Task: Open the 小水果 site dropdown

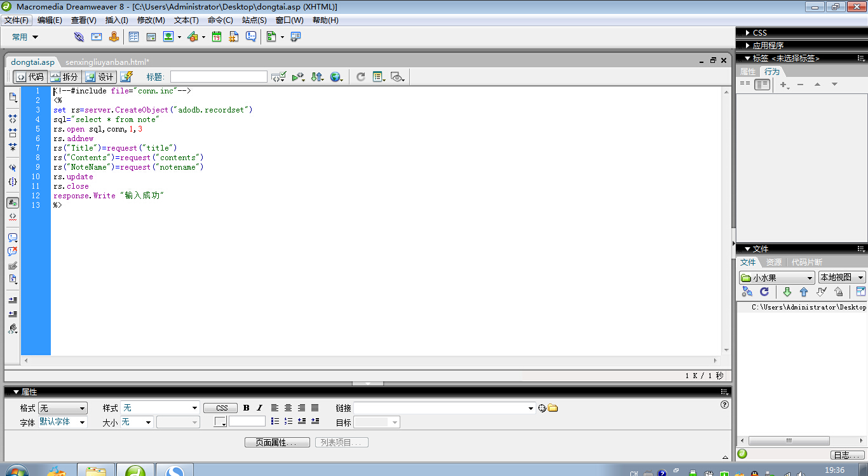Action: click(x=776, y=278)
